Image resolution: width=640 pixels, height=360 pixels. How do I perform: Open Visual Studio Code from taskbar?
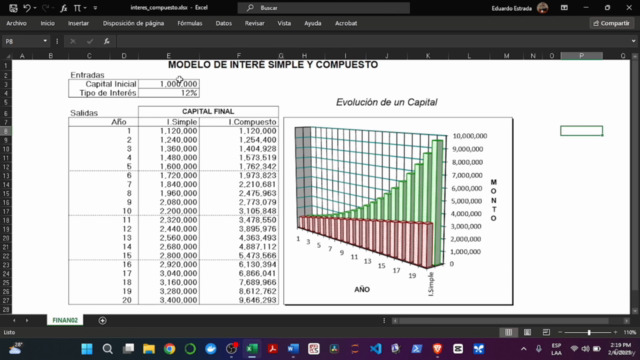click(376, 349)
